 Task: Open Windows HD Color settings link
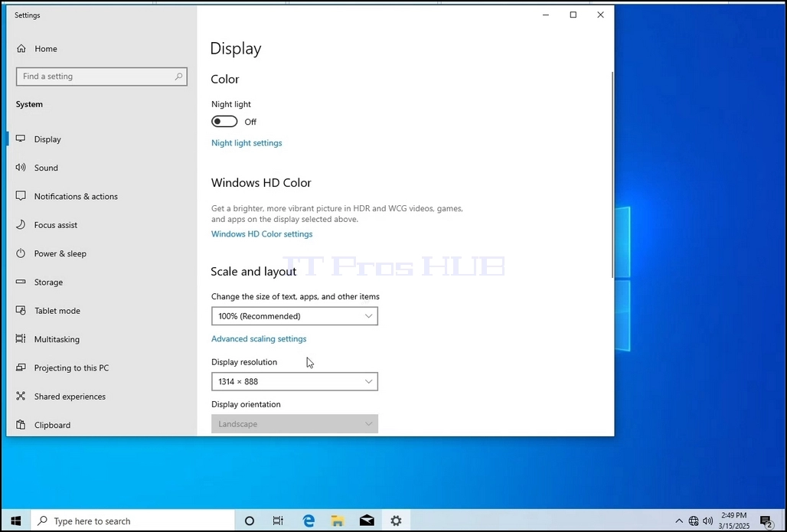[x=262, y=234]
